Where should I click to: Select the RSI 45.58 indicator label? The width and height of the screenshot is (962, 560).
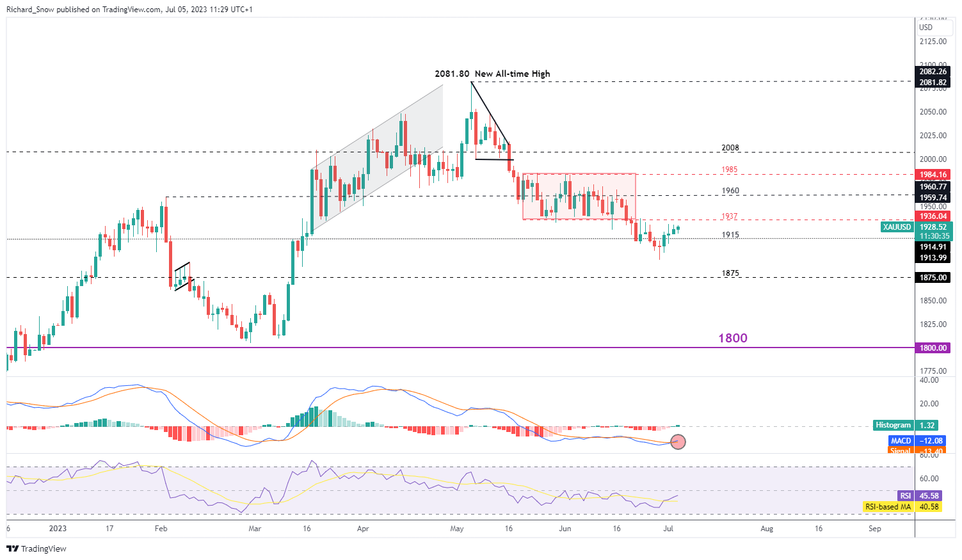(920, 496)
